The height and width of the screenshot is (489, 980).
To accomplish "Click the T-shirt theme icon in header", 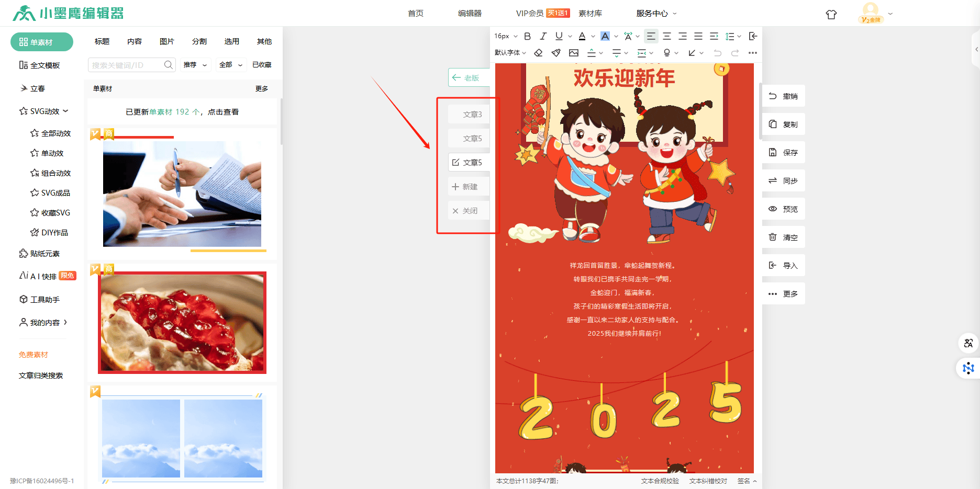I will pos(831,14).
